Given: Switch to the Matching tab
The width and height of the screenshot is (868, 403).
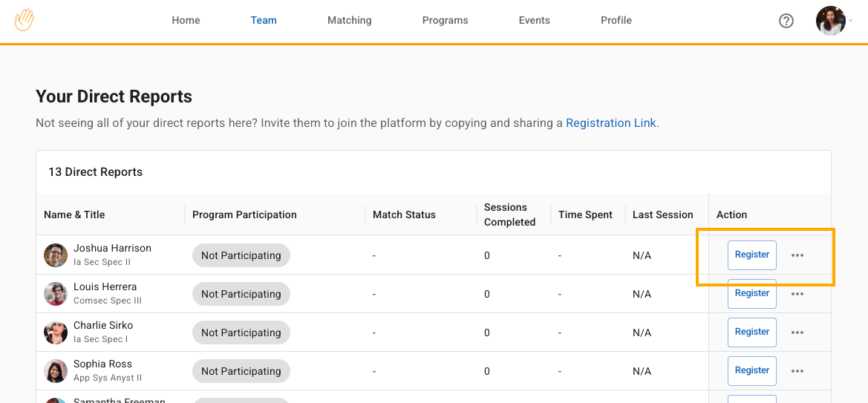Looking at the screenshot, I should [x=349, y=20].
